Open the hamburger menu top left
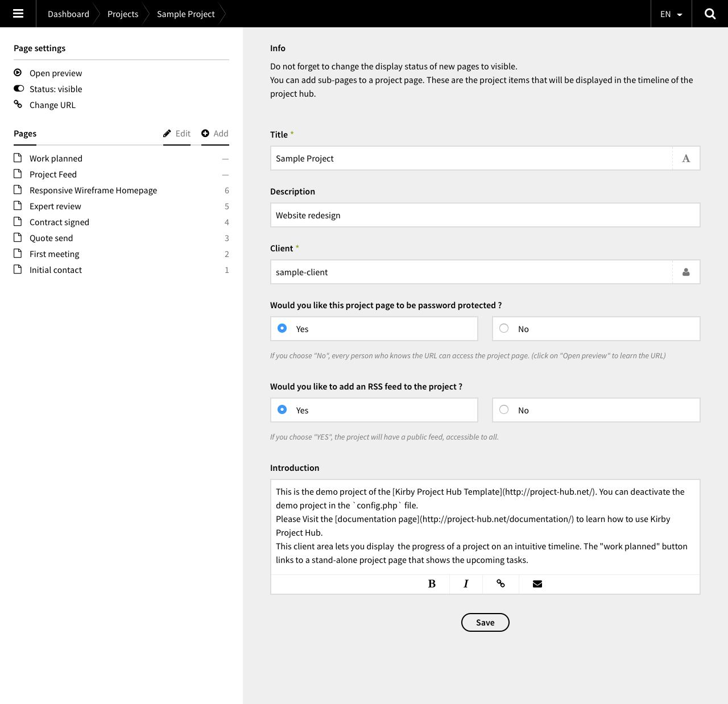Viewport: 728px width, 704px height. coord(18,13)
